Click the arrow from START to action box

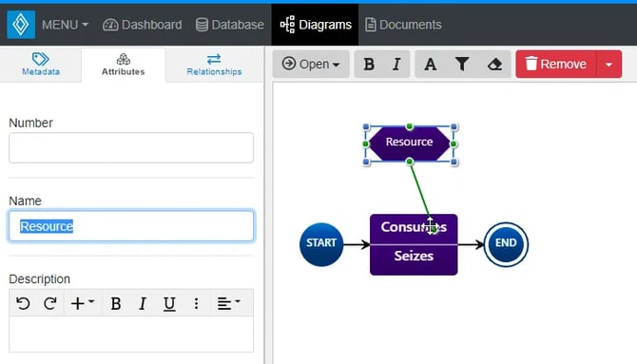[357, 244]
